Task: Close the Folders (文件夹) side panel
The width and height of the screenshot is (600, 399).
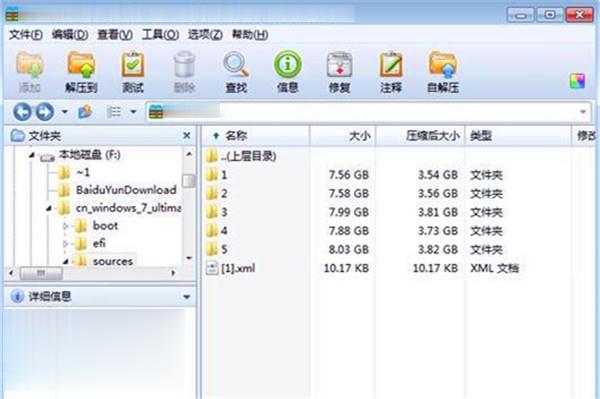Action: pyautogui.click(x=187, y=135)
